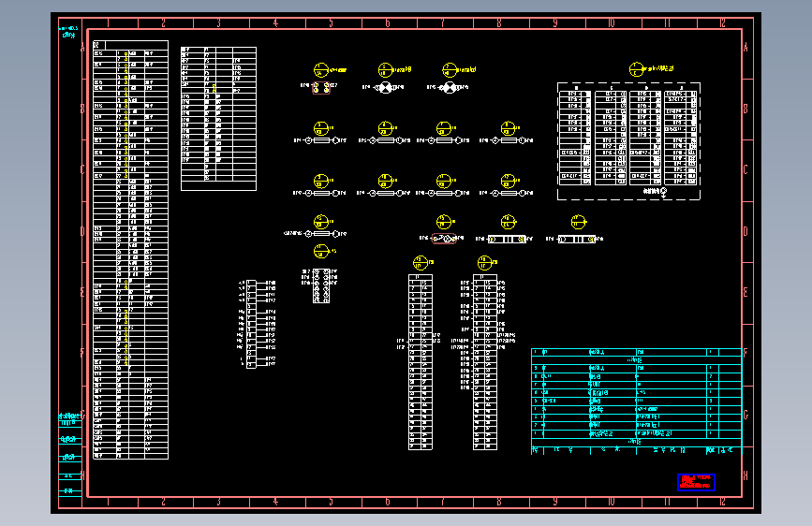Click zone letter H on the right border

tap(746, 475)
